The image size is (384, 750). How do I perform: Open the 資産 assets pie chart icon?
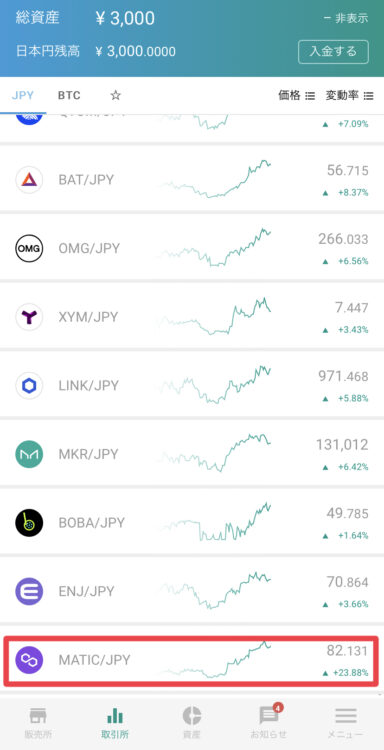[x=192, y=716]
